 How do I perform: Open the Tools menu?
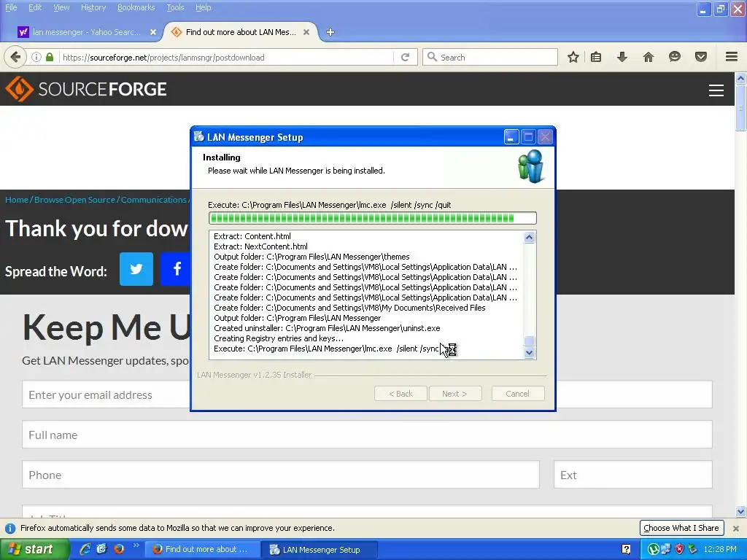tap(175, 7)
